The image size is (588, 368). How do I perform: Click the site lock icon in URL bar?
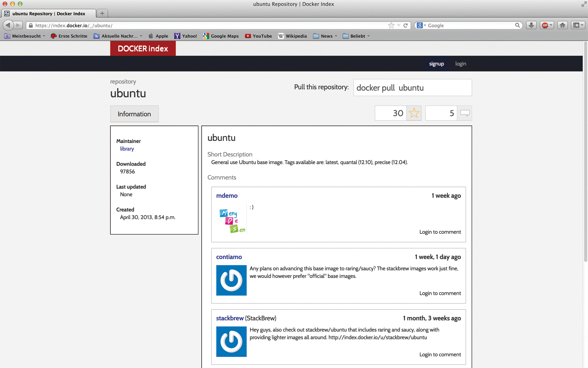[31, 25]
